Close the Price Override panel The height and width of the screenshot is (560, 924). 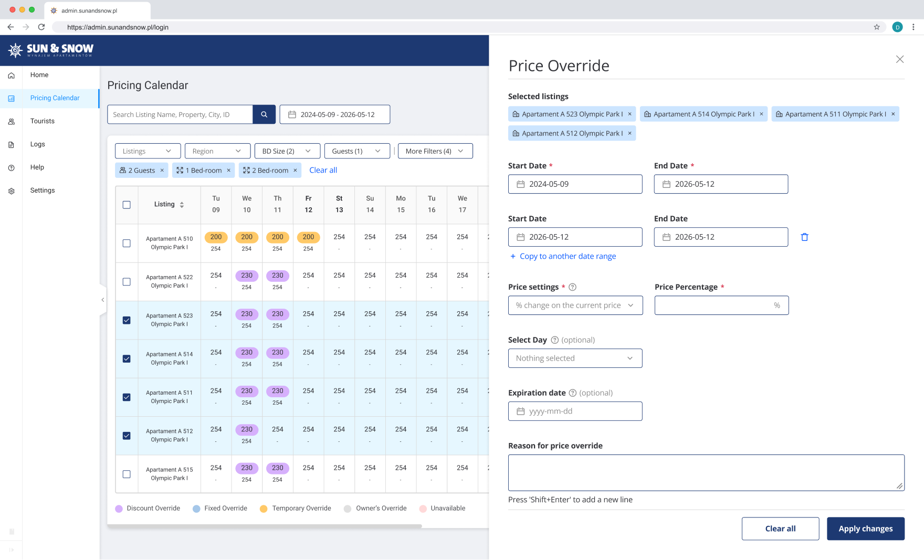click(899, 59)
